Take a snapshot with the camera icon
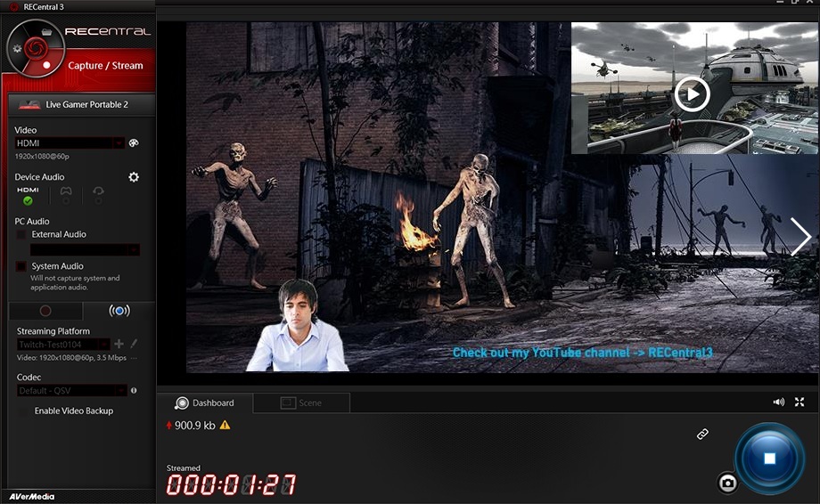 727,484
